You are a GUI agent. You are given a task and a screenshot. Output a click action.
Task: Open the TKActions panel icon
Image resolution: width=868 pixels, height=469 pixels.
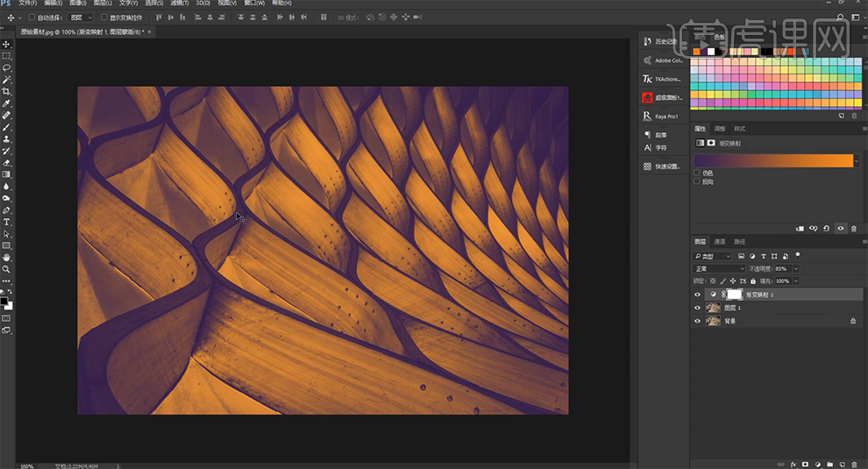click(x=648, y=79)
